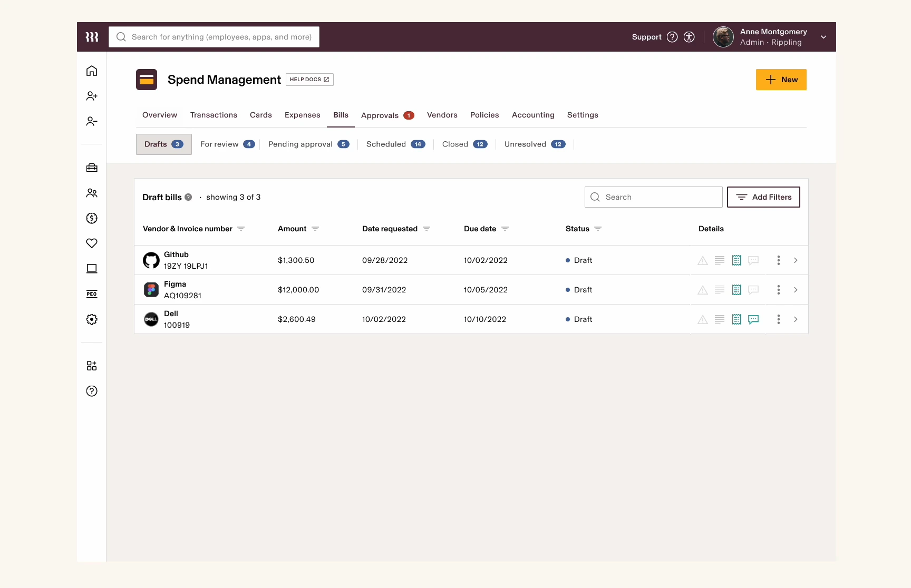
Task: Open the Help Docs link
Action: pos(309,80)
